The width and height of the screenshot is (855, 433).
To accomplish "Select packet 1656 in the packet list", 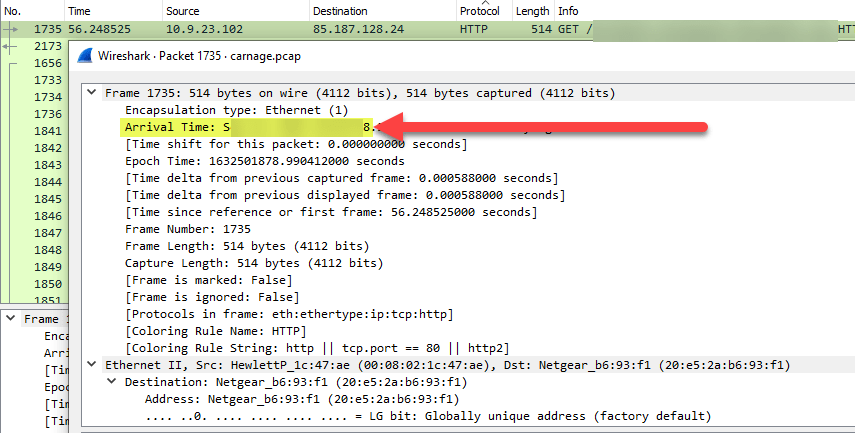I will [48, 62].
